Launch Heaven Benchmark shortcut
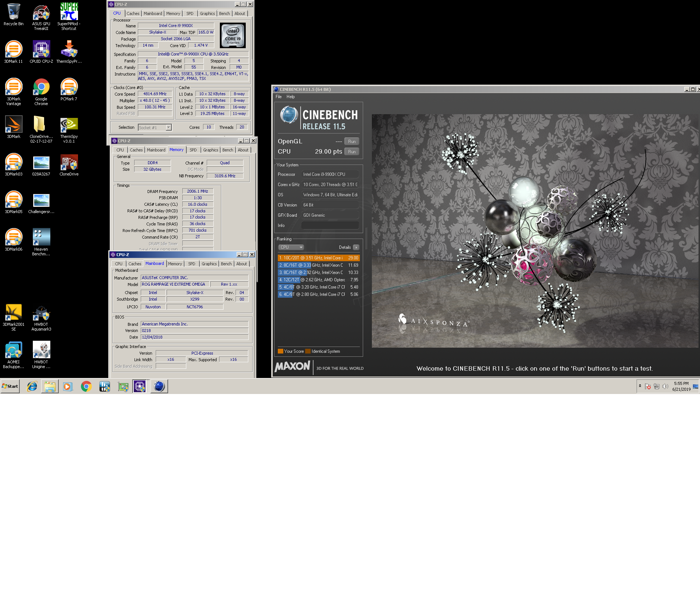700x591 pixels. [x=41, y=242]
